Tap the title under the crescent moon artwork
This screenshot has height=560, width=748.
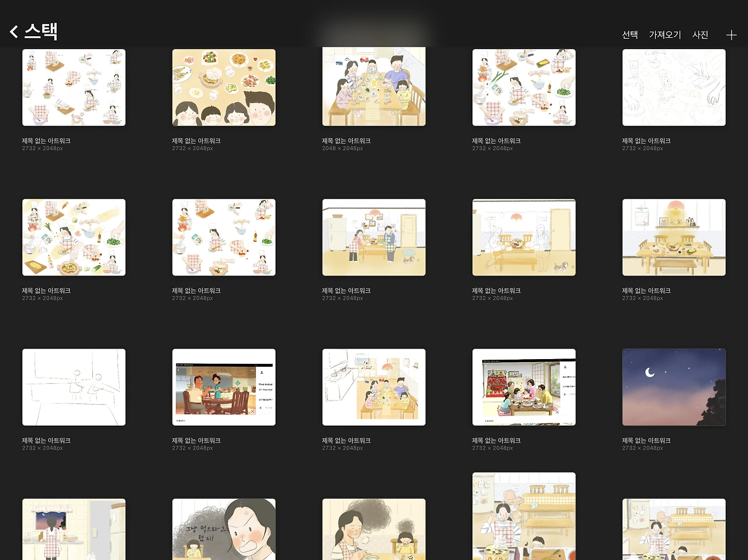646,440
